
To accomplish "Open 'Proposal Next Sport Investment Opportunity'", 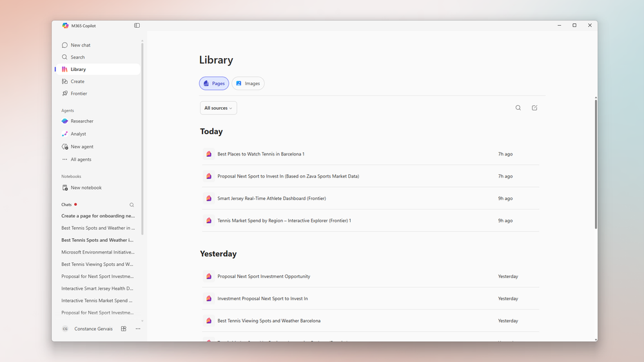I will (371, 277).
